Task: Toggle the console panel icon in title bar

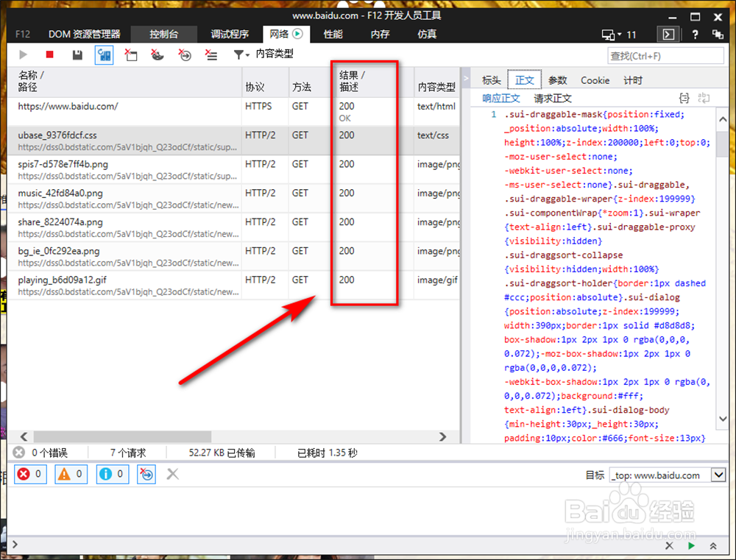Action: click(x=668, y=35)
